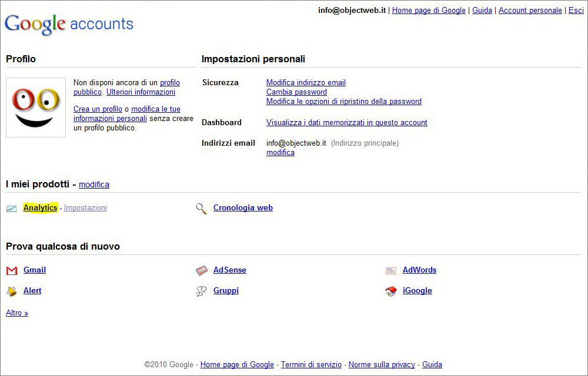Click the Gmail envelope icon
The height and width of the screenshot is (376, 588).
[x=12, y=270]
